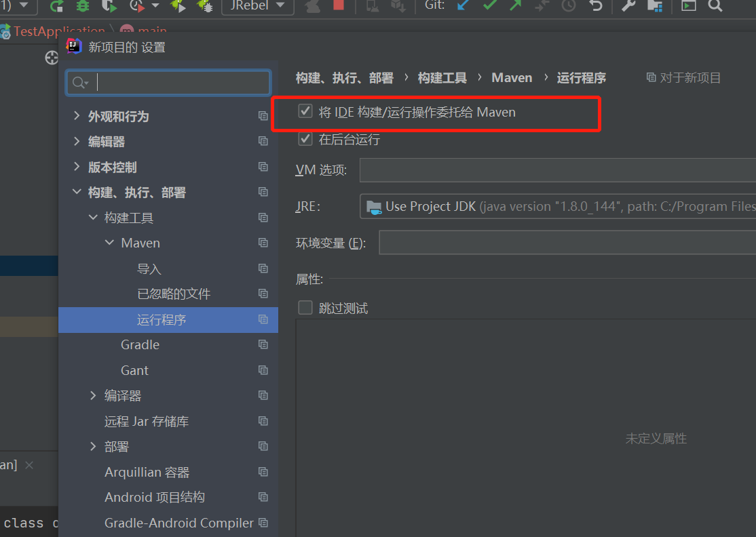Toggle the 跳过测试 checkbox
Image resolution: width=756 pixels, height=537 pixels.
coord(305,308)
